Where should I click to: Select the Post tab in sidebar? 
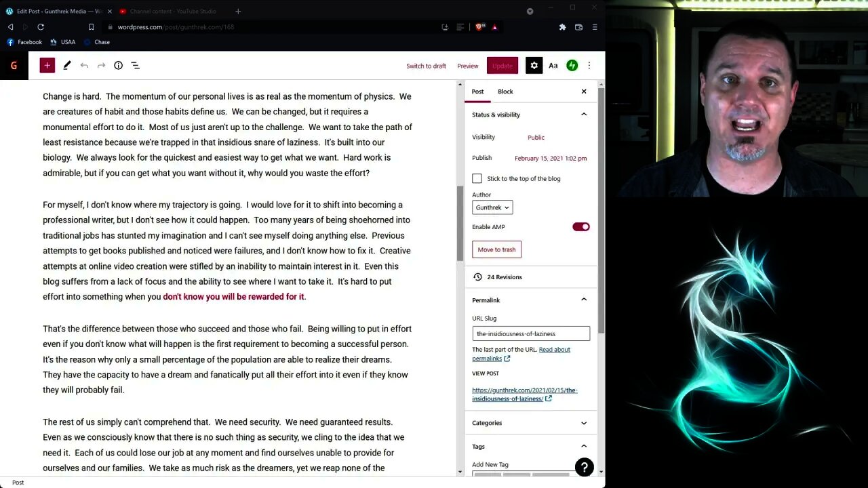477,91
